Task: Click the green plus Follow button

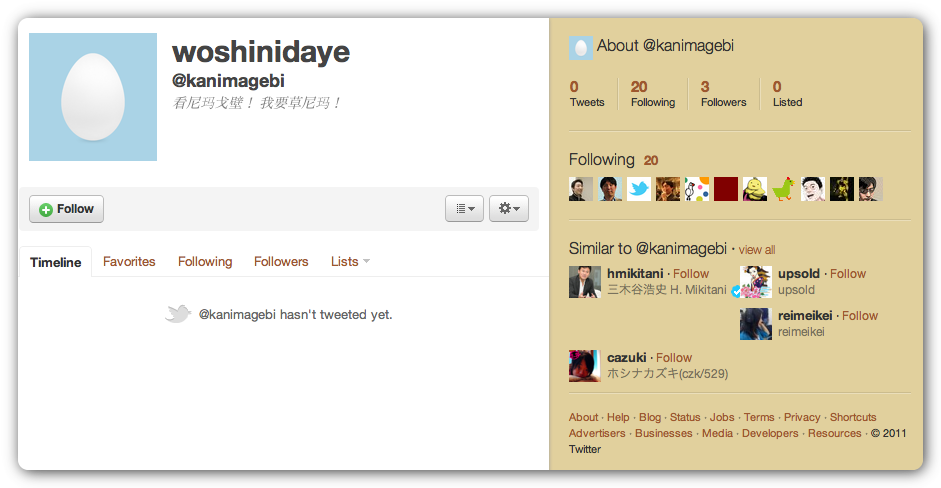Action: tap(67, 209)
